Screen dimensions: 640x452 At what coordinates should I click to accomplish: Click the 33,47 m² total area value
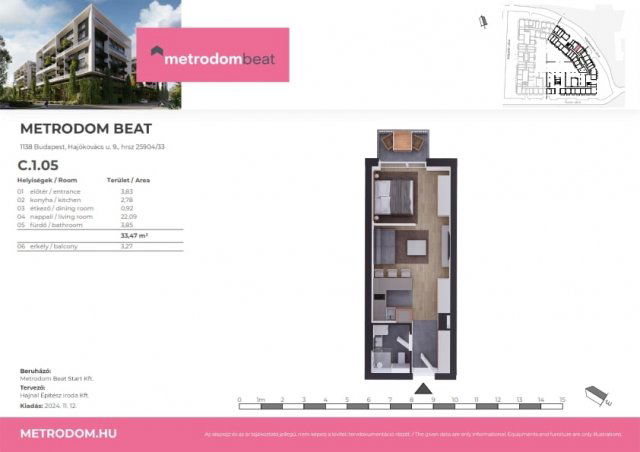(133, 235)
